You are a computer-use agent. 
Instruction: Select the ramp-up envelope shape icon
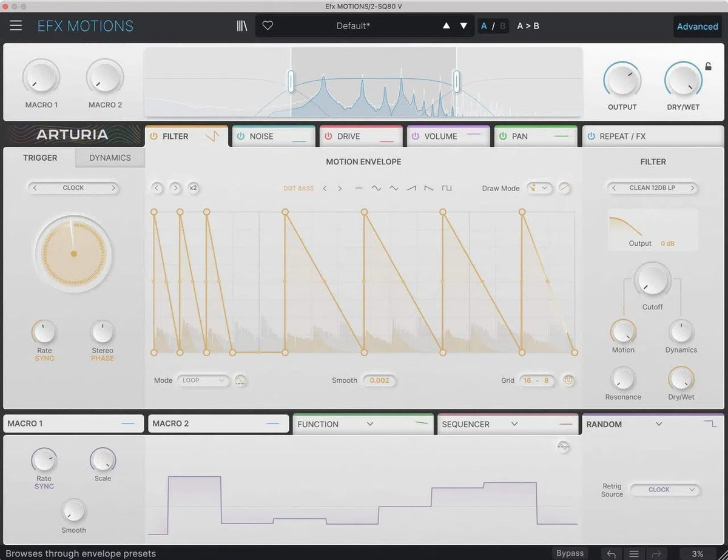tap(410, 188)
